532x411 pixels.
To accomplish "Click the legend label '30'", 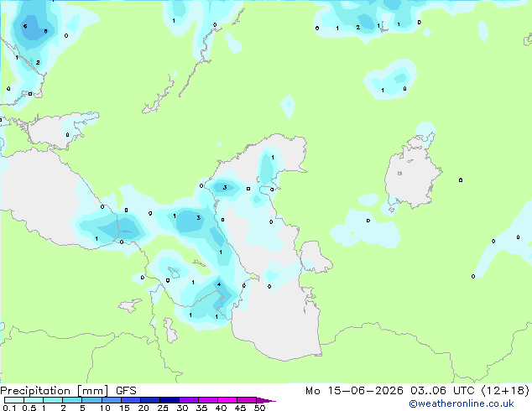I will (182, 408).
